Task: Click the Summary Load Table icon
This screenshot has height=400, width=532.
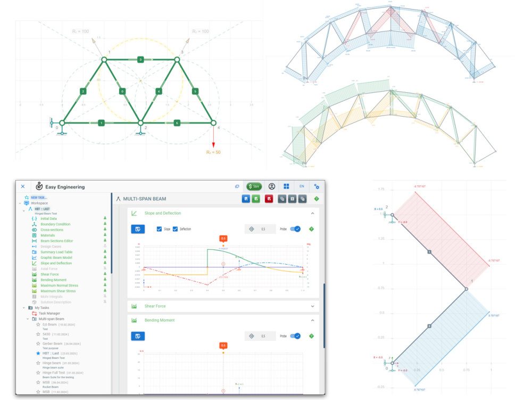Action: tap(34, 252)
